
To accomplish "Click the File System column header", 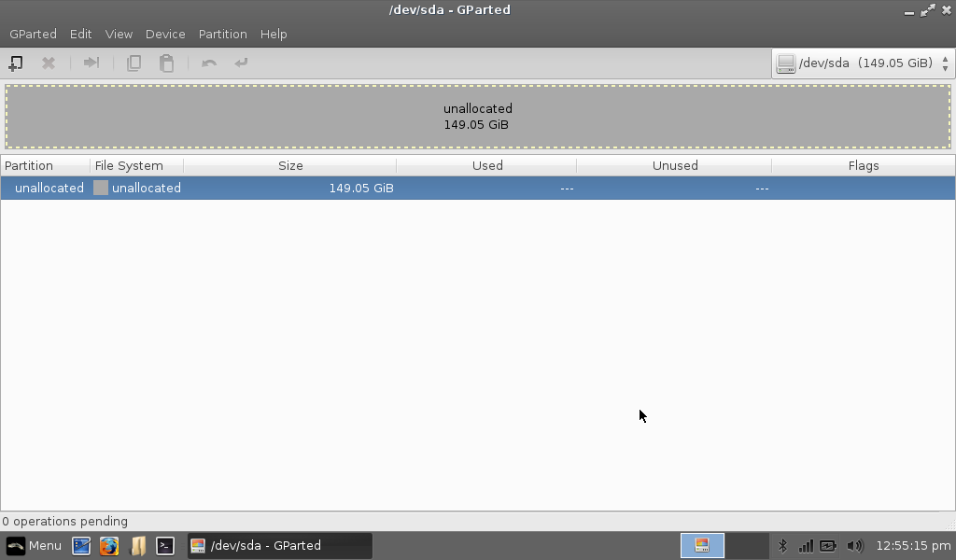I will coord(129,165).
